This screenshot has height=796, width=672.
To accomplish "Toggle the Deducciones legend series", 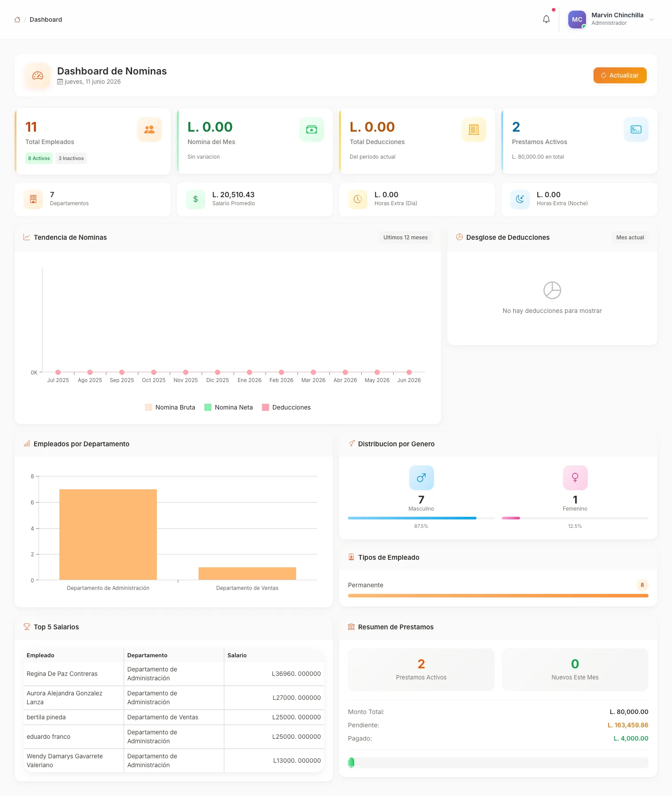I will tap(286, 407).
